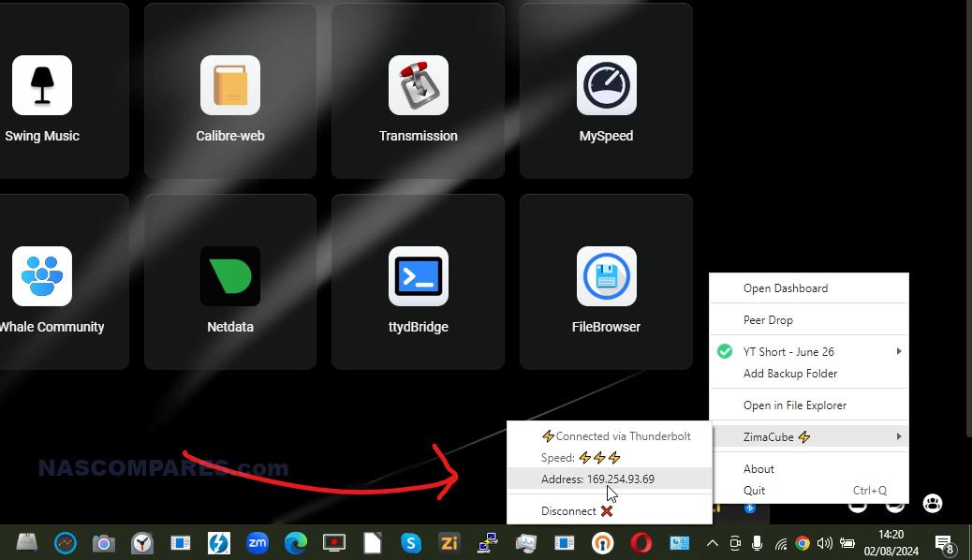This screenshot has height=560, width=972.
Task: Expand the YT Short - June 26 submenu arrow
Action: point(898,351)
